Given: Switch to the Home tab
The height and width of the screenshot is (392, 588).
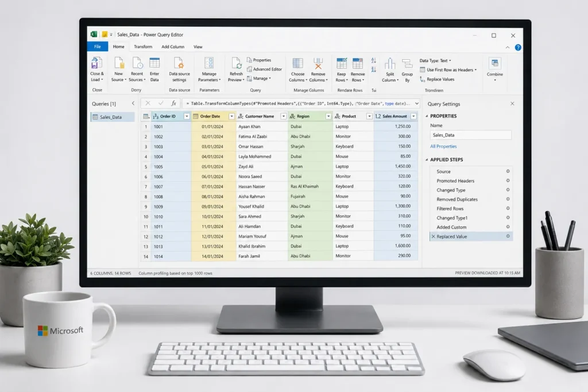Looking at the screenshot, I should pos(118,47).
